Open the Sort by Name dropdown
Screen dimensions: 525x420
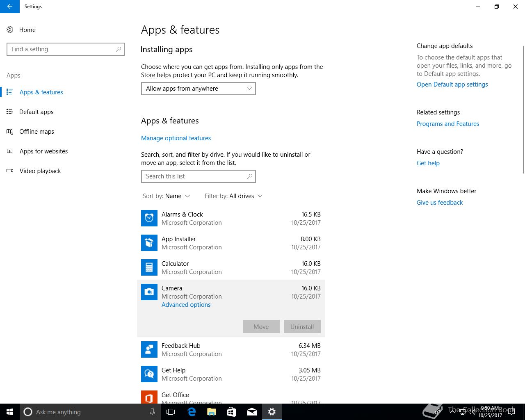pyautogui.click(x=166, y=196)
